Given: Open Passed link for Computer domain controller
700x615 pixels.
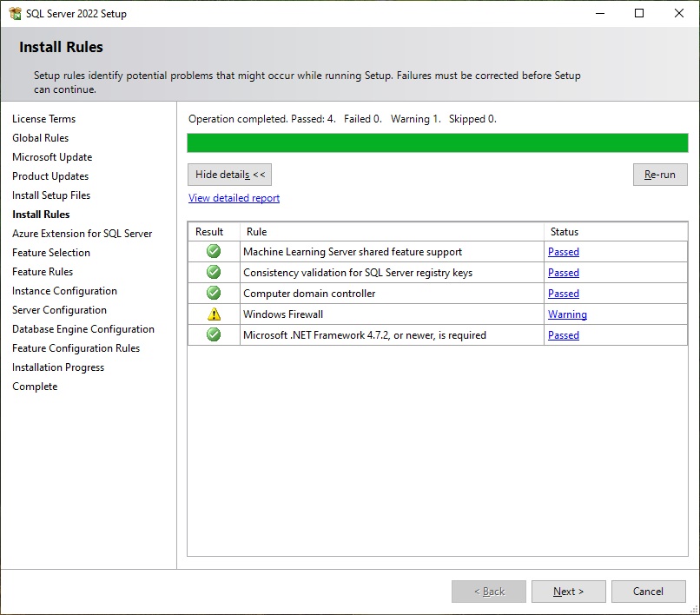Looking at the screenshot, I should pos(563,294).
